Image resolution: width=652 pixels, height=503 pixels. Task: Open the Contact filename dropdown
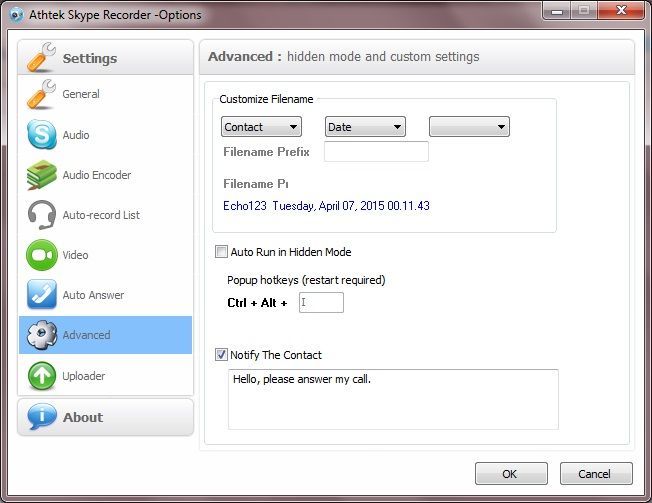click(261, 127)
